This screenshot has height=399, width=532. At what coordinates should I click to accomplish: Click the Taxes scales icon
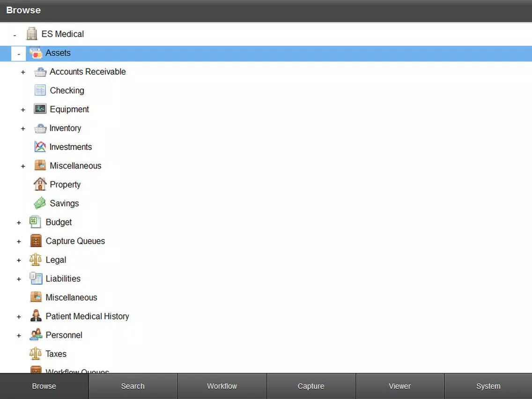(x=36, y=354)
